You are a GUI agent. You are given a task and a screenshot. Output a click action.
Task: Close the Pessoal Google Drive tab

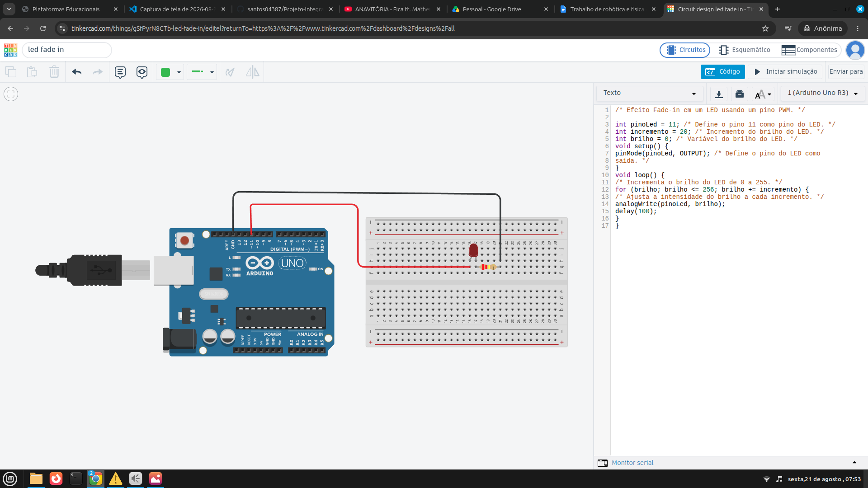tap(546, 9)
